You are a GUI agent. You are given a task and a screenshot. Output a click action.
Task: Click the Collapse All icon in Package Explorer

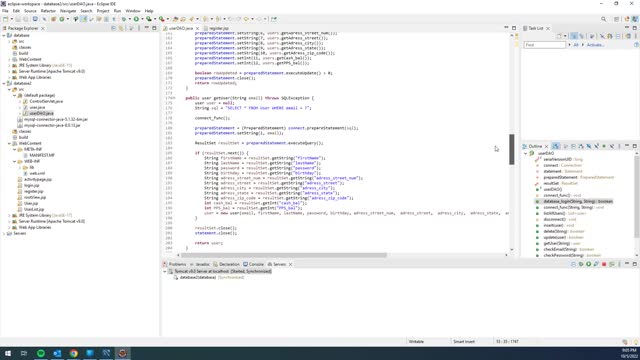pos(113,28)
